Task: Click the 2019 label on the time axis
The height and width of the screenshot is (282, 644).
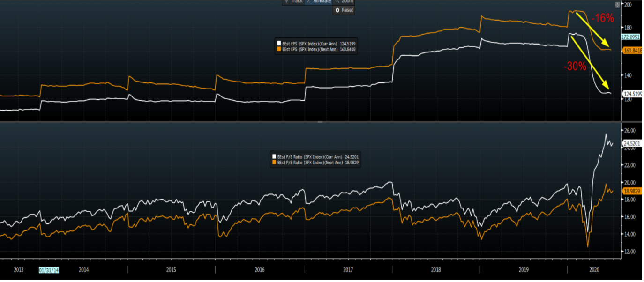Action: (x=524, y=270)
